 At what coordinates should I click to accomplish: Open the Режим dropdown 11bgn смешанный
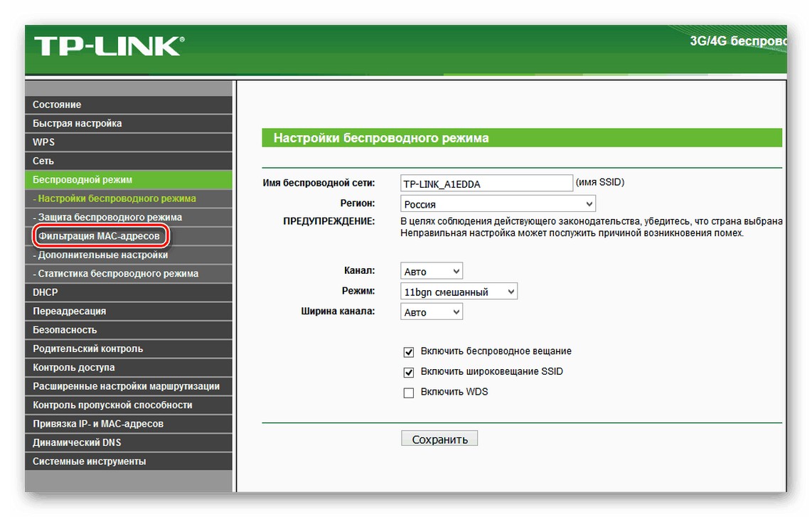click(x=459, y=292)
